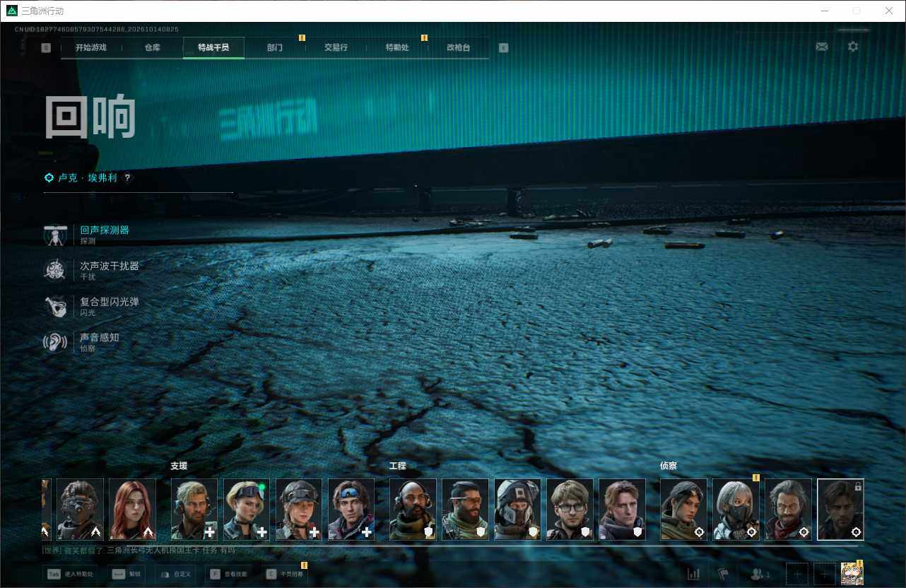Viewport: 906px width, 588px height.
Task: Select the 次声波干扰器 skill icon
Action: point(55,271)
